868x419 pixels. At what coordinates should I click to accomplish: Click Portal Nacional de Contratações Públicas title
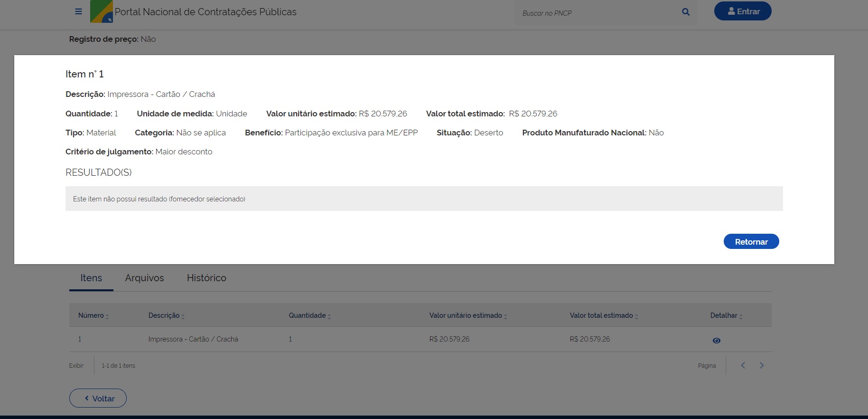coord(205,12)
